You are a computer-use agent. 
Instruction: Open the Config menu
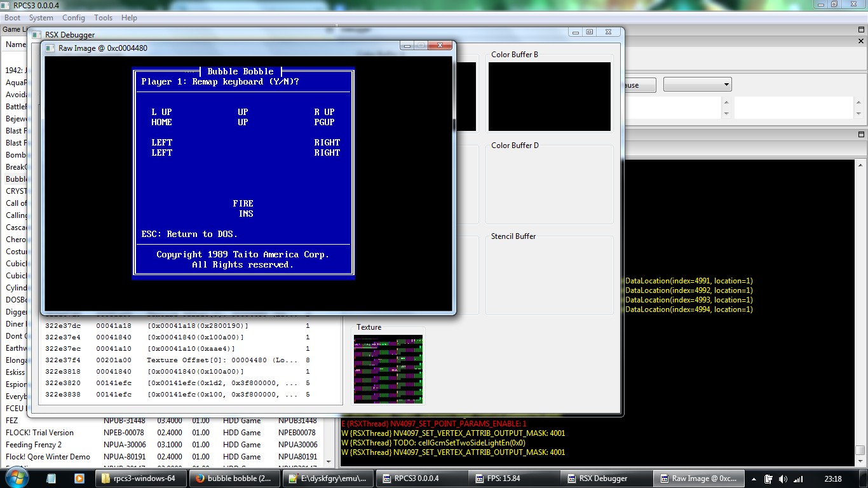coord(73,18)
